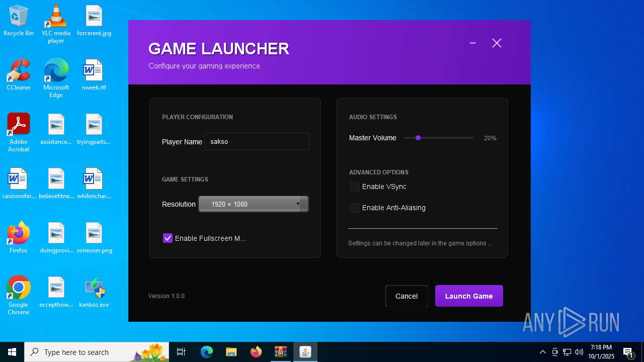
Task: Select the assistance image file icon
Action: pos(56,130)
